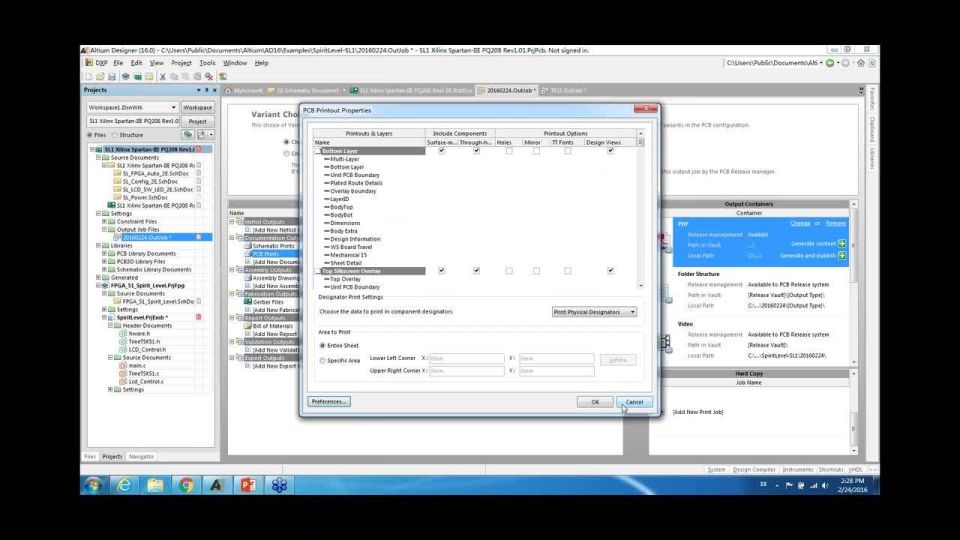Viewport: 960px width, 540px height.
Task: Click the Folder Structure container icon
Action: pyautogui.click(x=666, y=294)
